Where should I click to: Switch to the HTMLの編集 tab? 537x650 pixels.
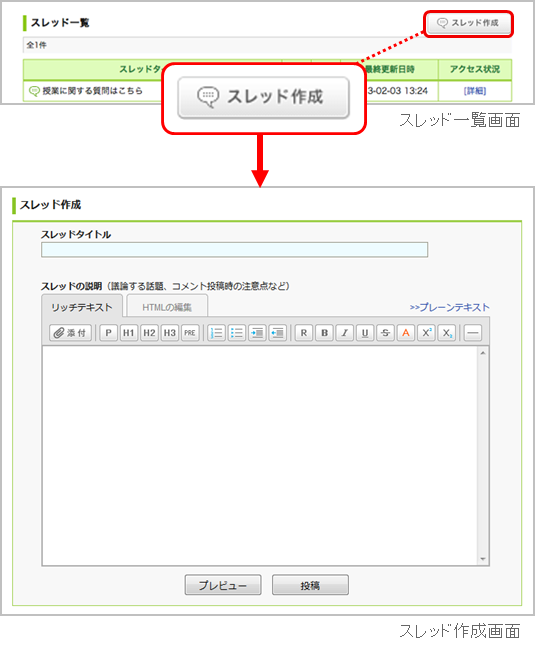[x=167, y=307]
